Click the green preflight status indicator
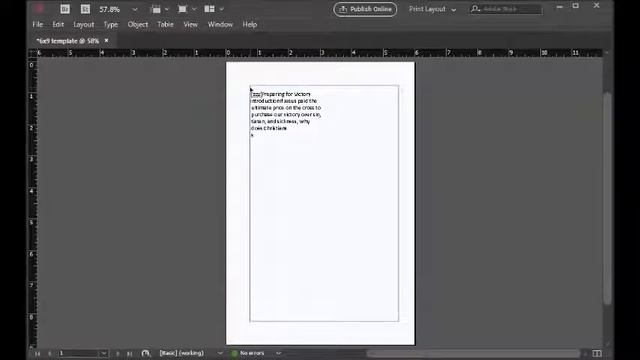This screenshot has width=640, height=360. click(234, 353)
